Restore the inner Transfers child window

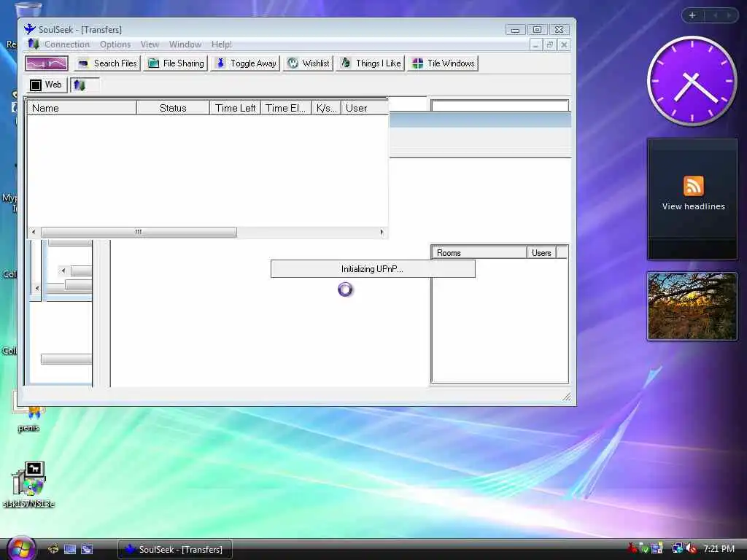pyautogui.click(x=550, y=44)
